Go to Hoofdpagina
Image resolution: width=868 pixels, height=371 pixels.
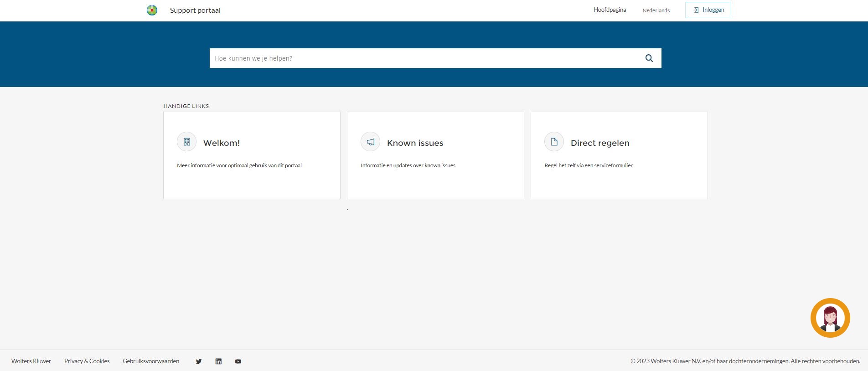coord(610,10)
